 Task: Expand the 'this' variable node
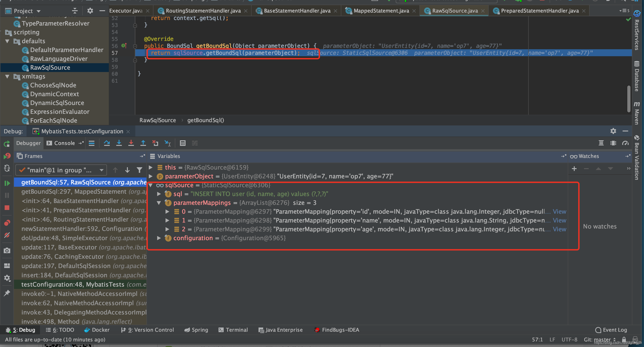click(151, 167)
